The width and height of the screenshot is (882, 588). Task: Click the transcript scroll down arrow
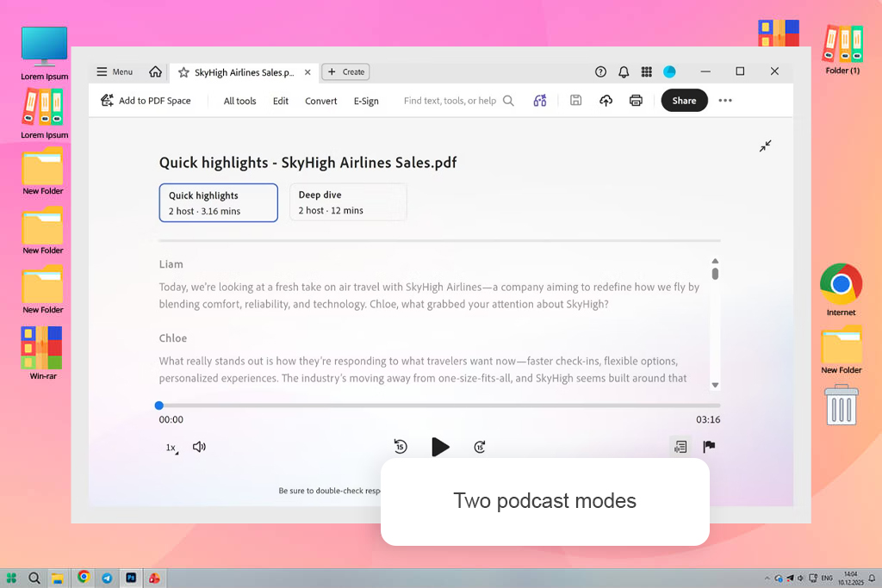(x=715, y=385)
